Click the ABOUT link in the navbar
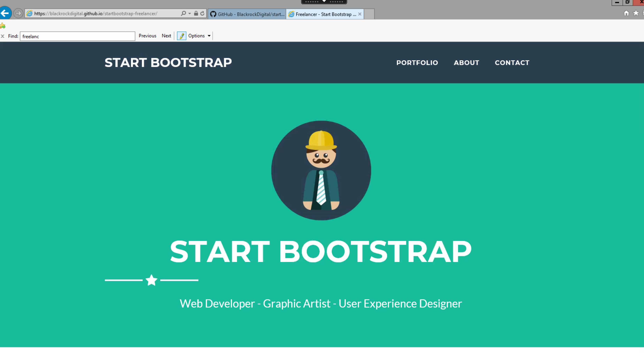Viewport: 644px width, 362px height. (x=466, y=63)
